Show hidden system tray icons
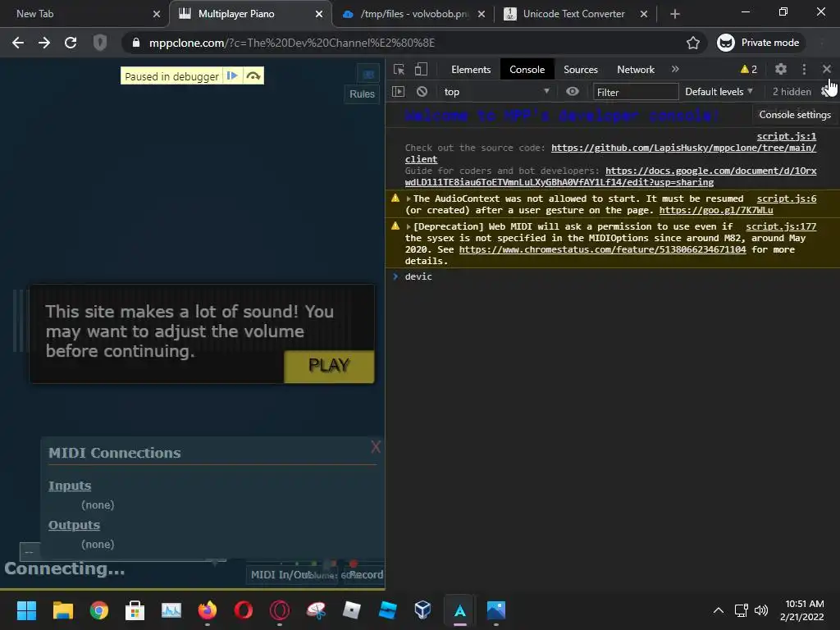The image size is (840, 630). (x=719, y=610)
